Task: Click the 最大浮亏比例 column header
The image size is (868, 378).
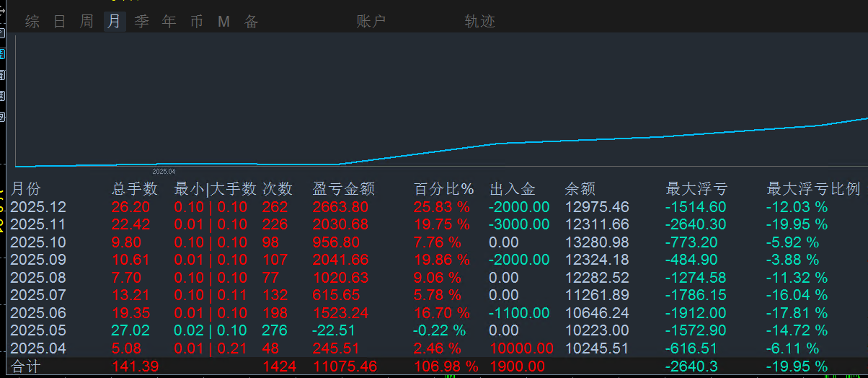Action: pyautogui.click(x=813, y=189)
